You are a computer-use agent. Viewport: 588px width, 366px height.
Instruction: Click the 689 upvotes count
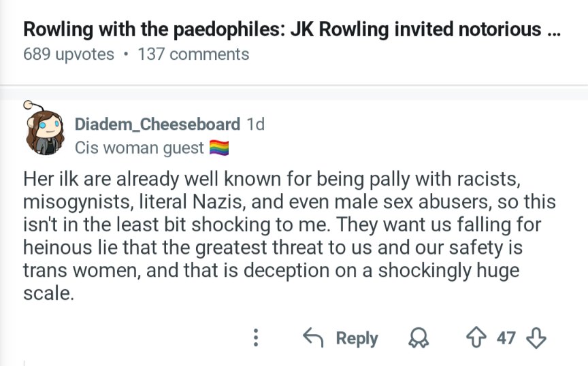(x=69, y=54)
